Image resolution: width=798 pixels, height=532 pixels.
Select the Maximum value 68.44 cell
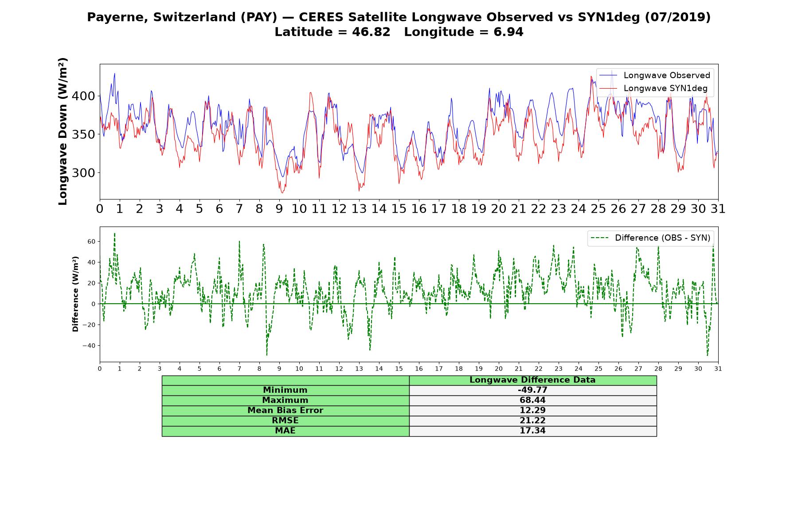coord(532,400)
